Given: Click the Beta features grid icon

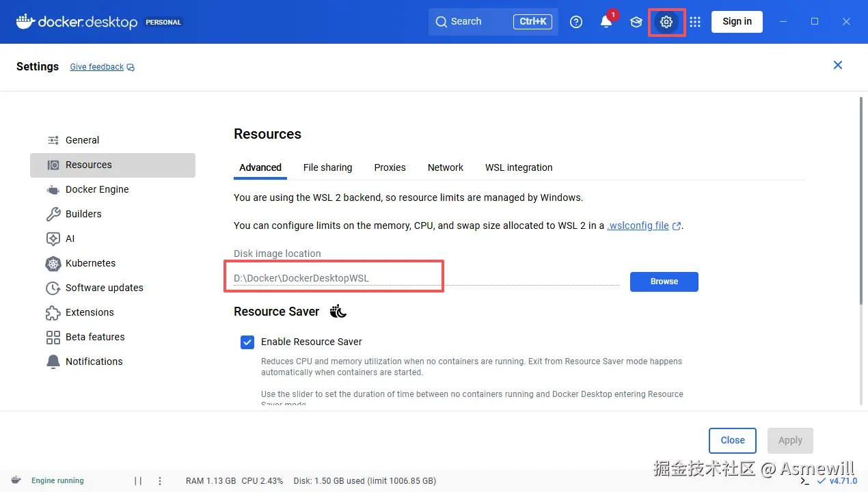Looking at the screenshot, I should click(53, 337).
